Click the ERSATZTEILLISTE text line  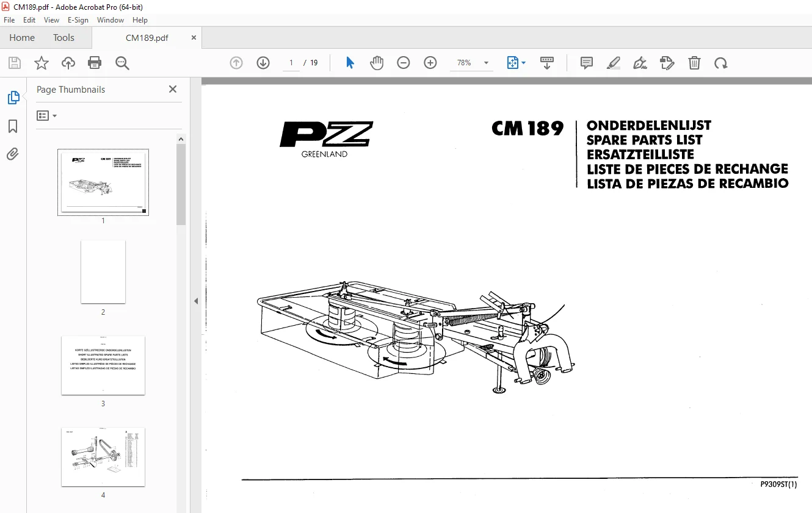(x=640, y=154)
